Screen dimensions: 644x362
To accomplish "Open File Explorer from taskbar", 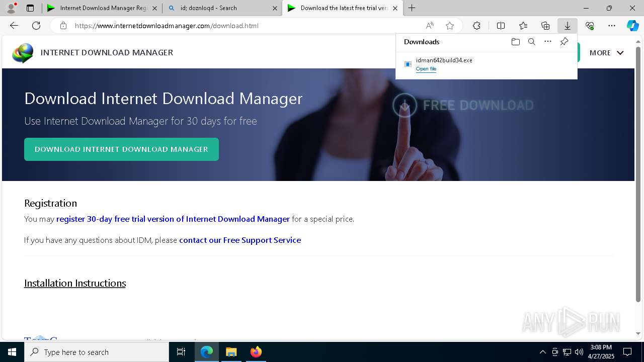I will (x=231, y=352).
